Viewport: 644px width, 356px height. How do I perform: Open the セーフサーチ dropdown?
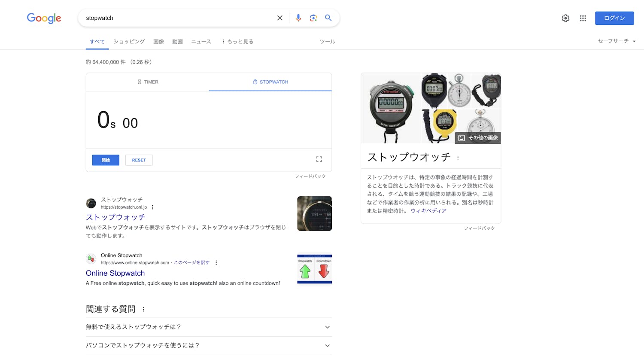[x=617, y=41]
